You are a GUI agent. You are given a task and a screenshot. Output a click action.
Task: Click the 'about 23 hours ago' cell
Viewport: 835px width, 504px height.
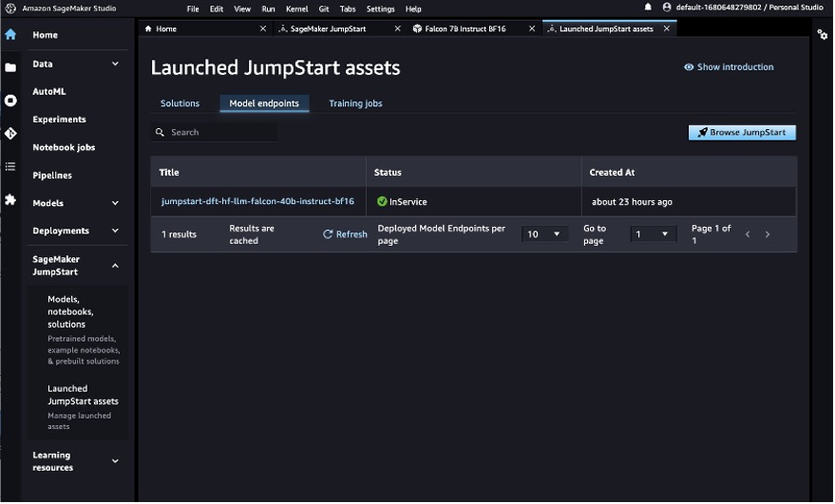632,202
